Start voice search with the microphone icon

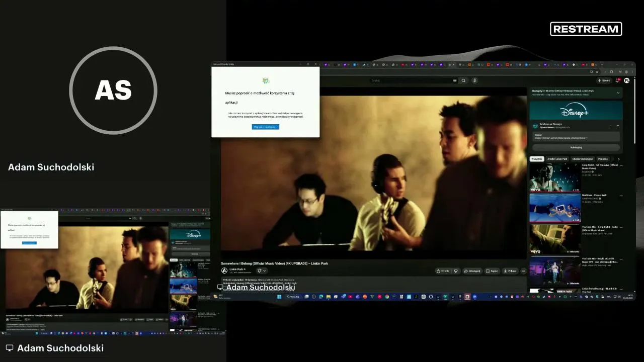tap(474, 80)
